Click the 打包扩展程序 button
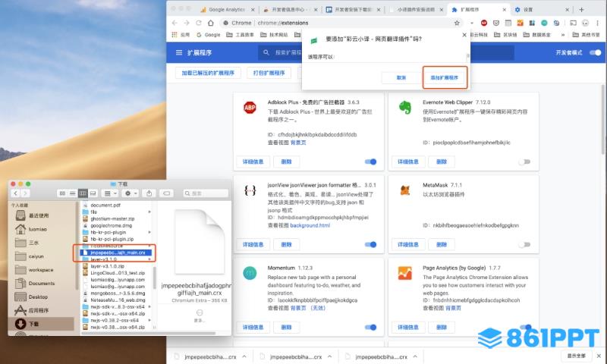Viewport: 607px width, 364px height. coord(269,73)
